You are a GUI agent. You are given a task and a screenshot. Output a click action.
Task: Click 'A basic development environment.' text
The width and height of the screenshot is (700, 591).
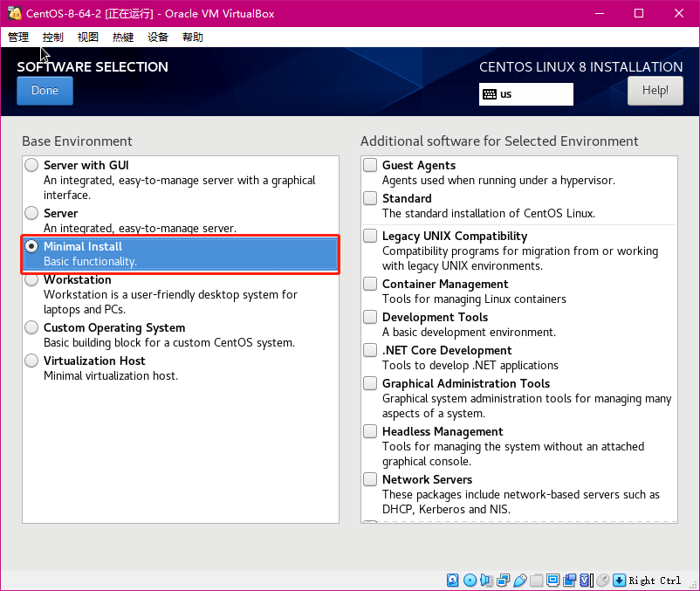pos(469,332)
